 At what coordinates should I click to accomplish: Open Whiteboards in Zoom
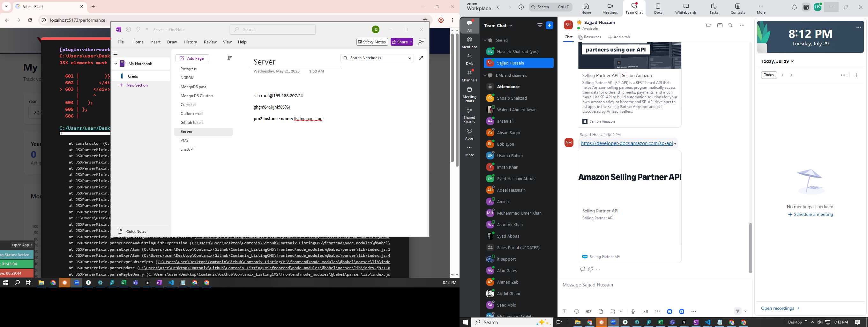click(686, 8)
